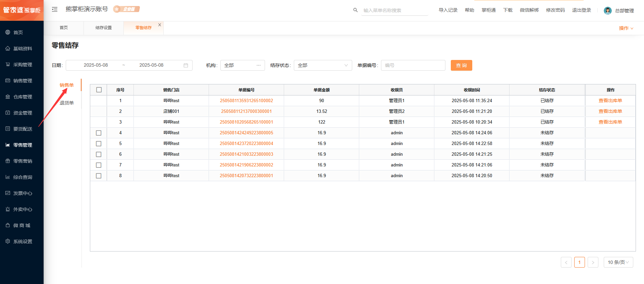Viewport: 644px width, 284px height.
Task: Go to the next page arrow
Action: 593,262
